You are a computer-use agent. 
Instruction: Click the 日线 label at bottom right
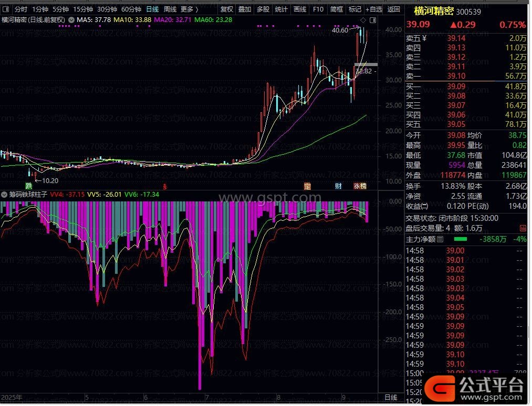[x=391, y=398]
